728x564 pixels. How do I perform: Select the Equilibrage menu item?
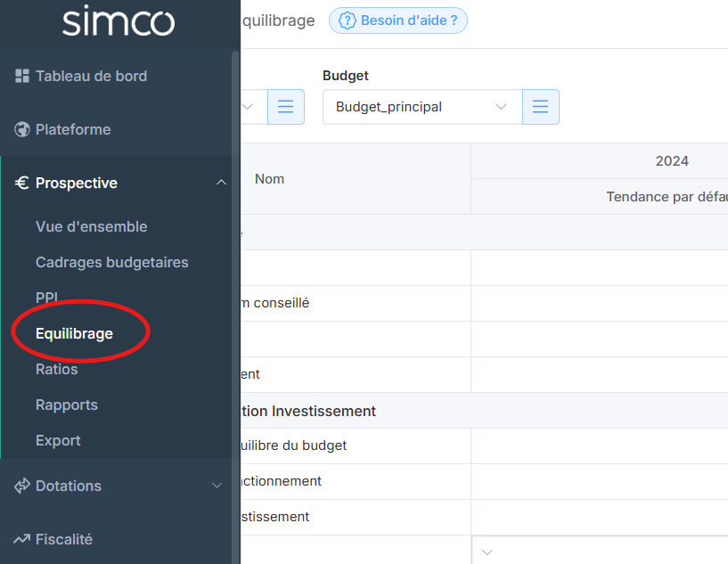(x=74, y=333)
